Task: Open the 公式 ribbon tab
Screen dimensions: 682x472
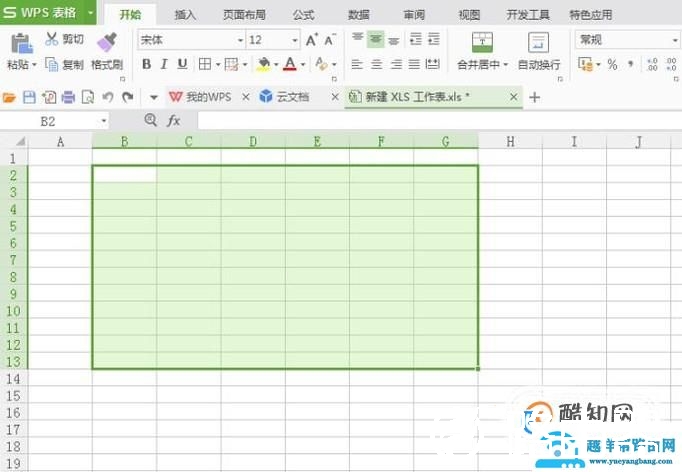Action: (x=303, y=15)
